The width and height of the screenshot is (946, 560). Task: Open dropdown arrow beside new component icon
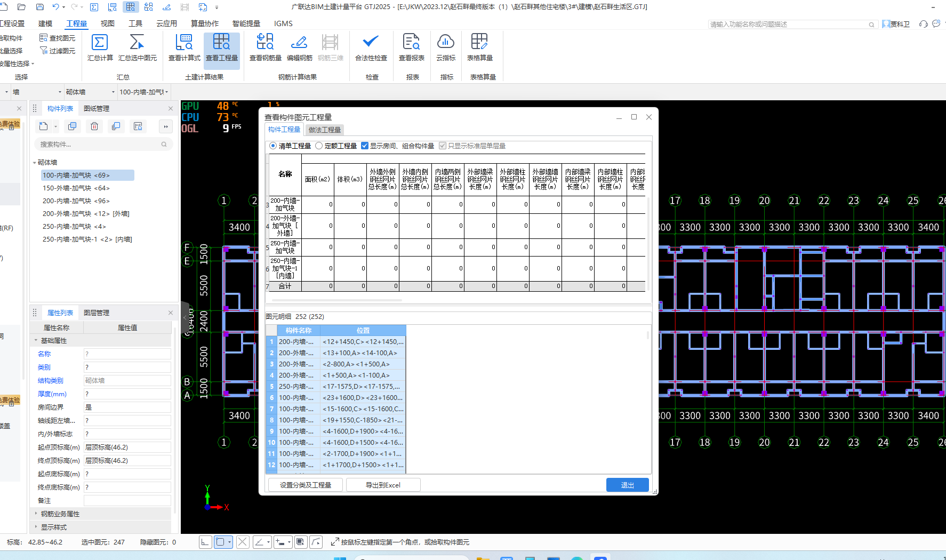pyautogui.click(x=55, y=127)
